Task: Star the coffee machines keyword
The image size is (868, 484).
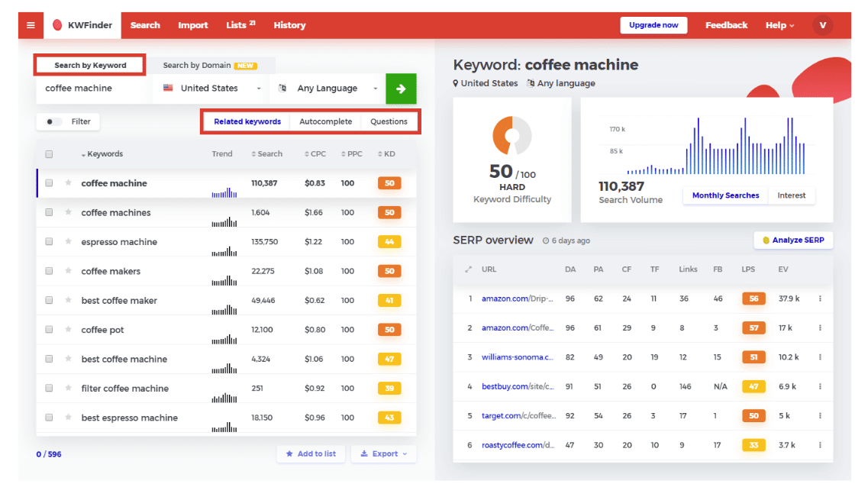Action: pos(69,213)
